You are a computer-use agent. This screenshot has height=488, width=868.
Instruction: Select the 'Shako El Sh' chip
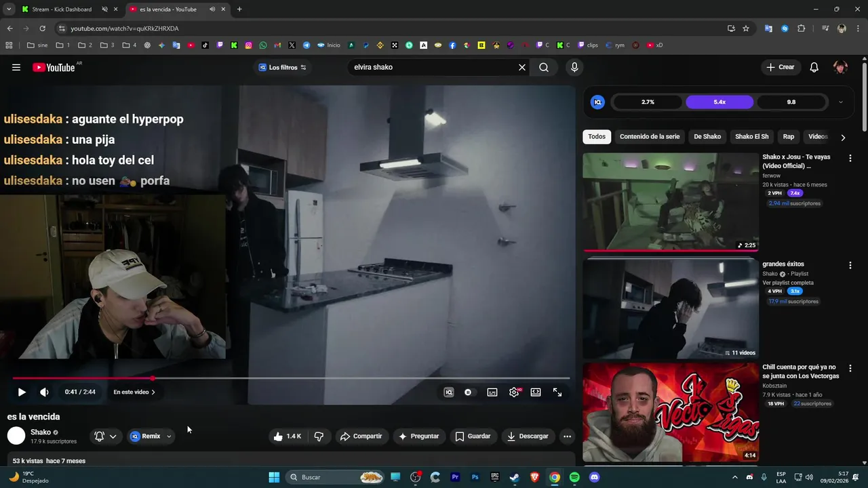pyautogui.click(x=752, y=136)
